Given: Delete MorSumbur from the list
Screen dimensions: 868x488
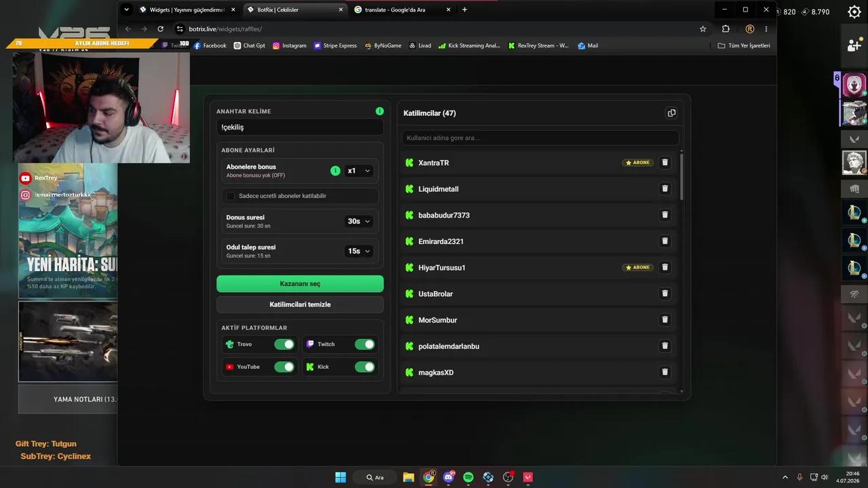Looking at the screenshot, I should 665,320.
